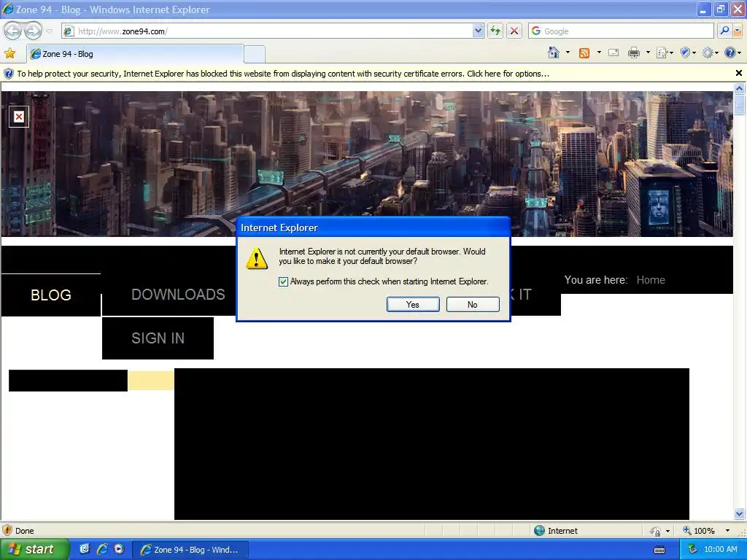The image size is (747, 560).
Task: Expand the Home button dropdown arrow
Action: click(x=568, y=52)
